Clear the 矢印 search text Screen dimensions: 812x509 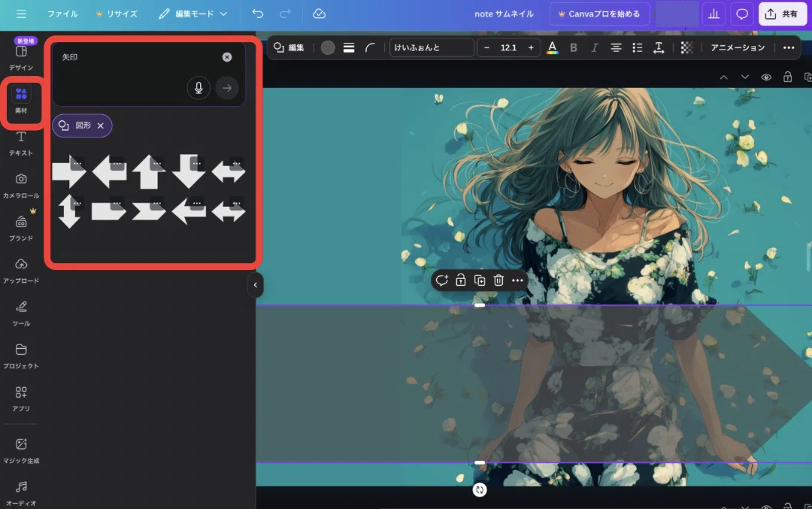[x=227, y=57]
